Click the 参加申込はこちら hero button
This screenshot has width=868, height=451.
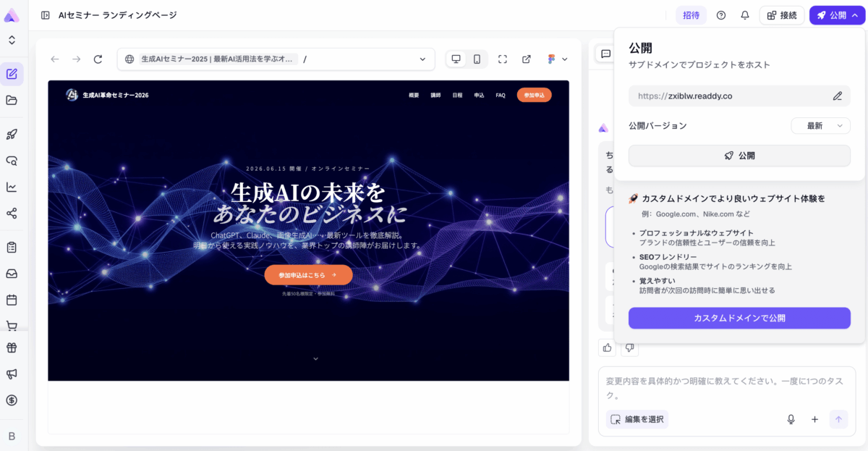[308, 275]
